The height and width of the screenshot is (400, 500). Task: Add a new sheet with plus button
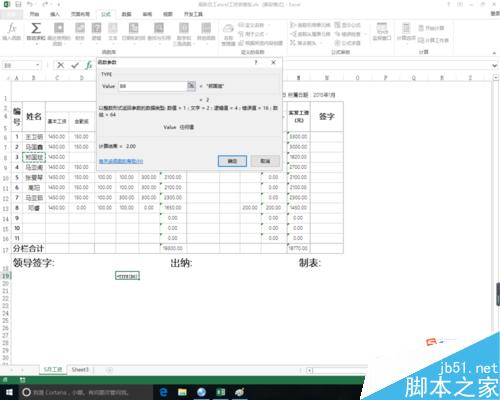pyautogui.click(x=110, y=370)
